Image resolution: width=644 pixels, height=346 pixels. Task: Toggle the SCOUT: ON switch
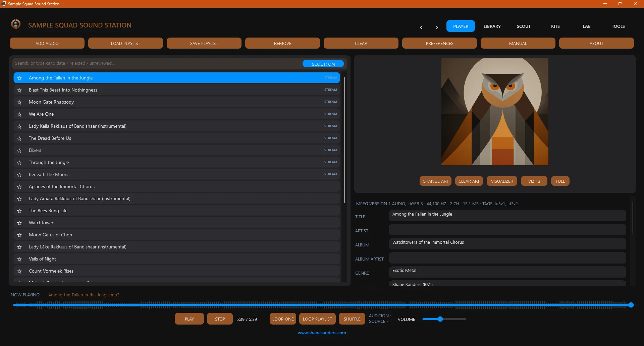pyautogui.click(x=323, y=64)
